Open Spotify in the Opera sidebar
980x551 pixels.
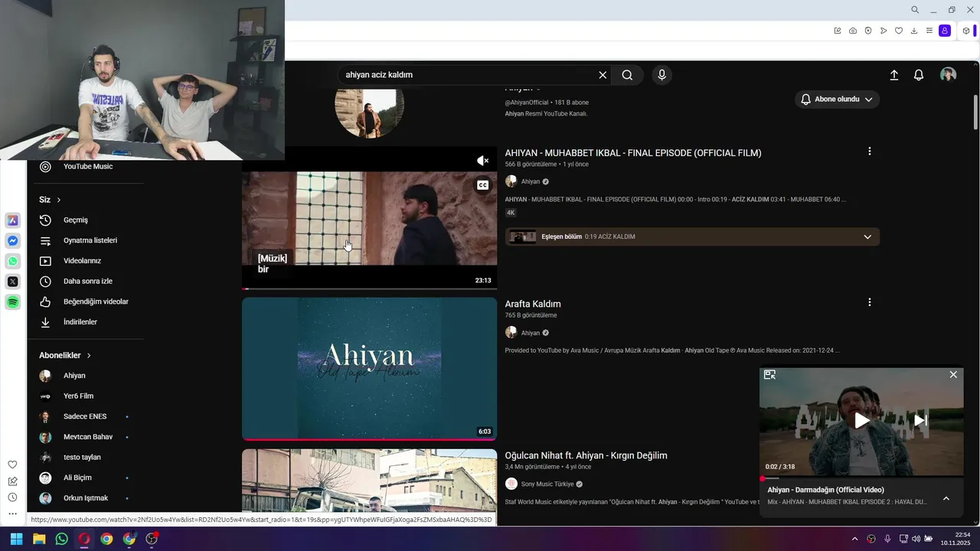tap(13, 302)
